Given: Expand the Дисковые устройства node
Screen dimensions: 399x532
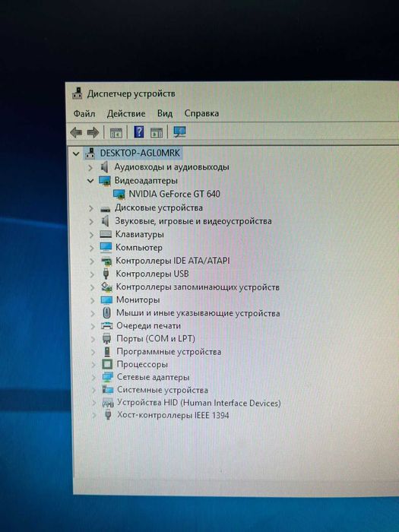Looking at the screenshot, I should click(x=91, y=208).
